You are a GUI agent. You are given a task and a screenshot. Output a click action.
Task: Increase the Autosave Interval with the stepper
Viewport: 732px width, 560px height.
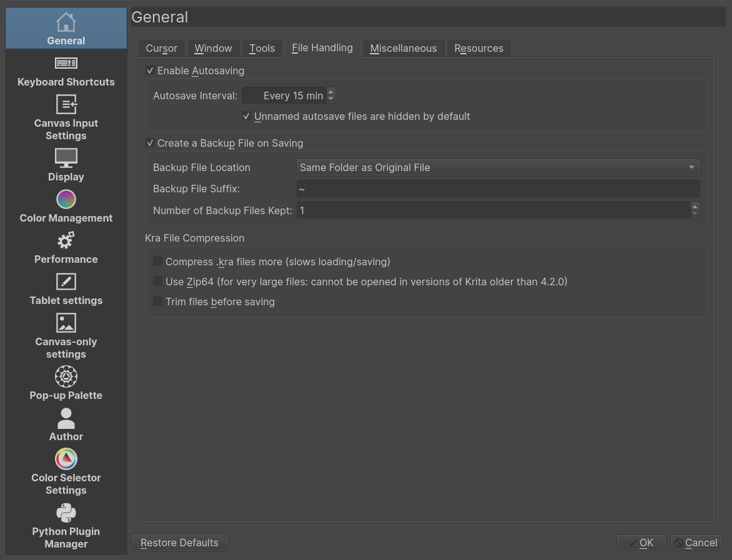[x=332, y=92]
